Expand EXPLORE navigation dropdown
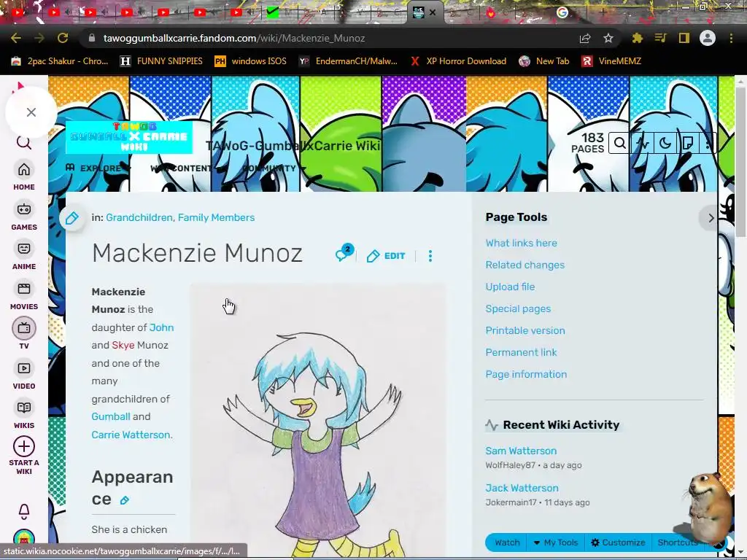747x560 pixels. [98, 168]
